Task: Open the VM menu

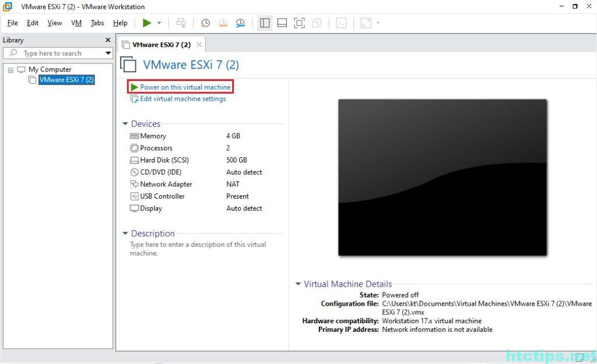Action: (76, 23)
